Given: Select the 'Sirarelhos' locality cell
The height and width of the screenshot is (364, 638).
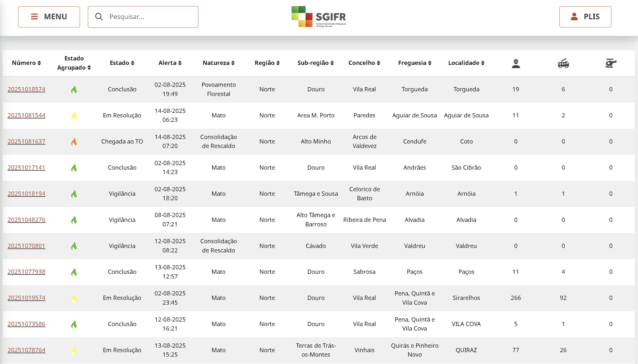Looking at the screenshot, I should tap(466, 298).
